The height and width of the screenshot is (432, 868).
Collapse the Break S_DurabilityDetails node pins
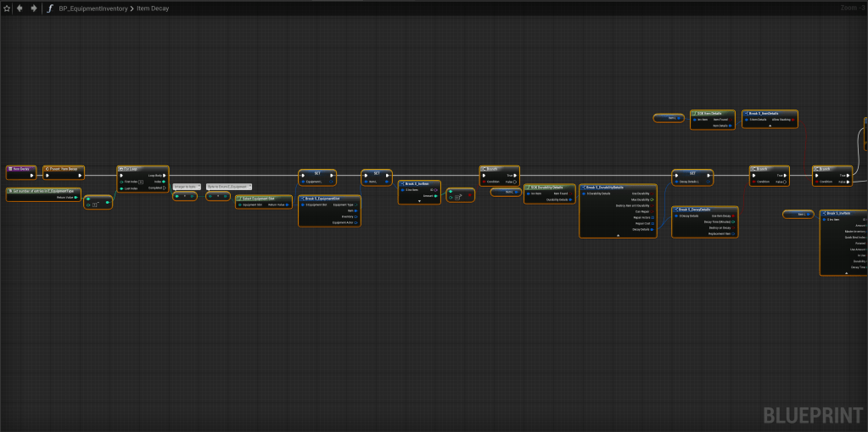tap(617, 236)
